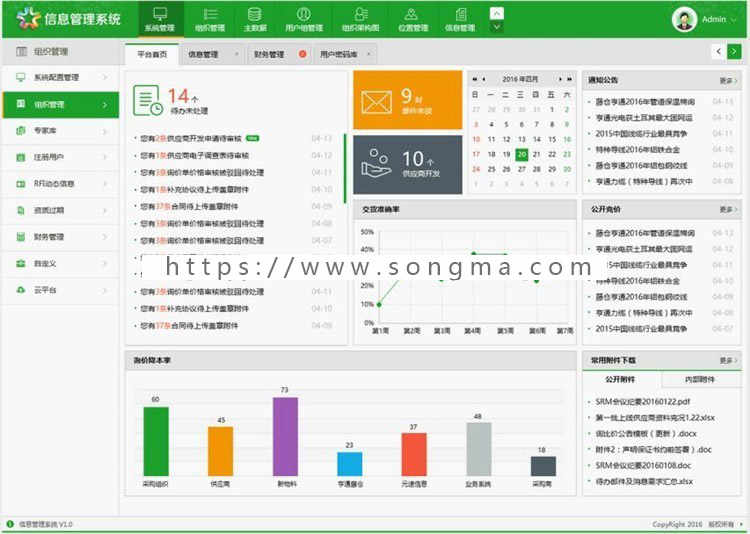Switch to the 用户密码库 tab
Screen dimensions: 750x534
(x=338, y=55)
